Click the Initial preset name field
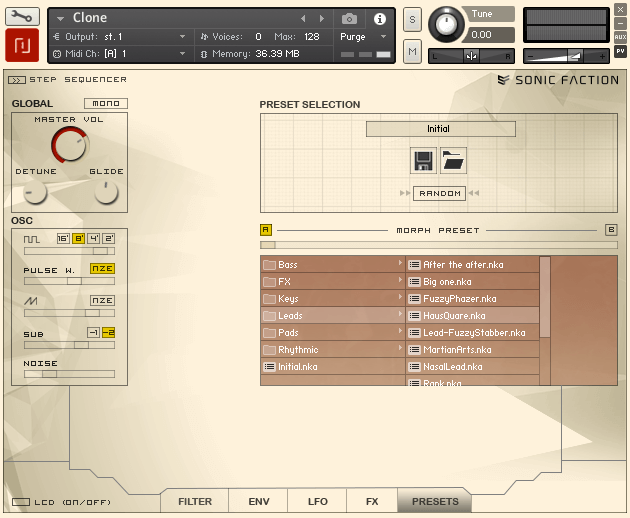Screen dimensions: 630x518 [x=441, y=129]
